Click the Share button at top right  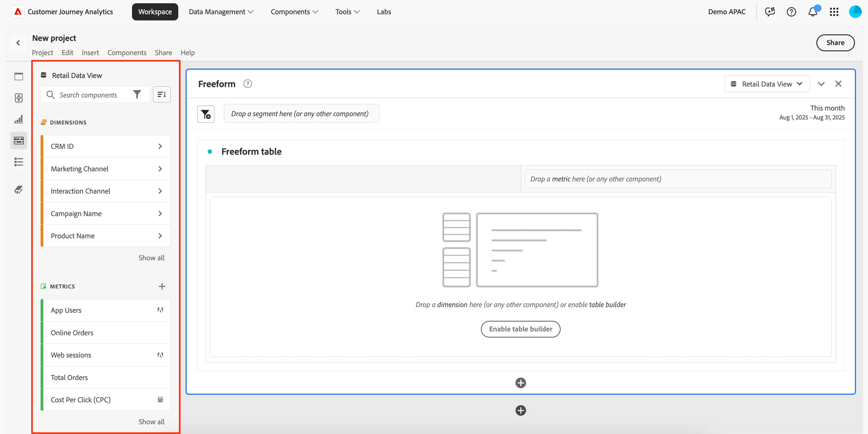pos(835,43)
